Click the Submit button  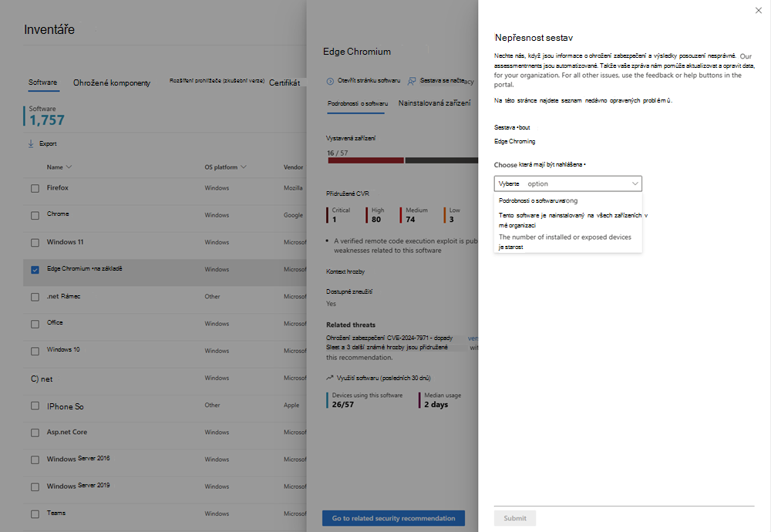(x=515, y=518)
